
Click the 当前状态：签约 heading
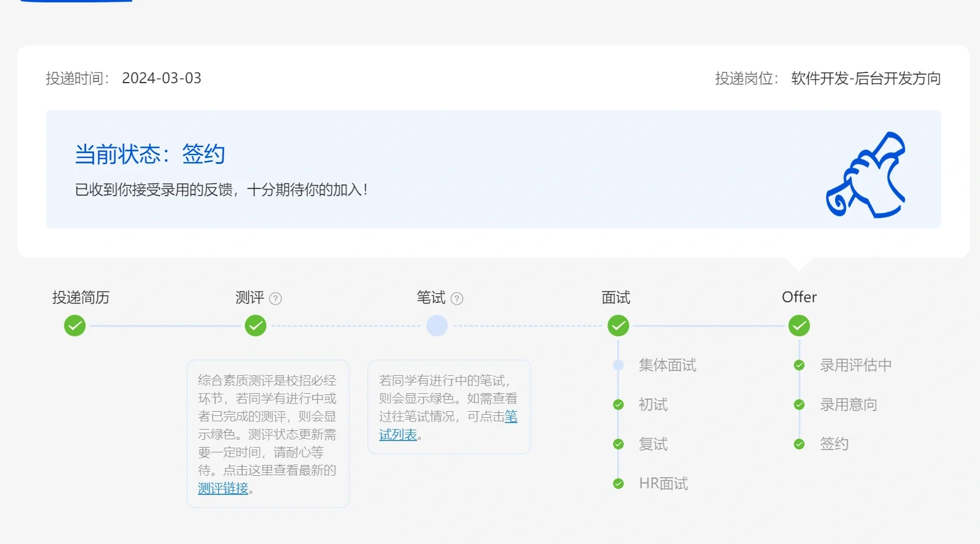point(150,154)
